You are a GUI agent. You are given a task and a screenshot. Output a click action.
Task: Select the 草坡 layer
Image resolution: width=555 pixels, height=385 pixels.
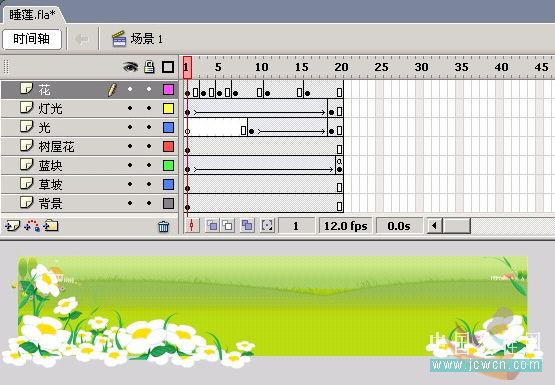point(89,184)
